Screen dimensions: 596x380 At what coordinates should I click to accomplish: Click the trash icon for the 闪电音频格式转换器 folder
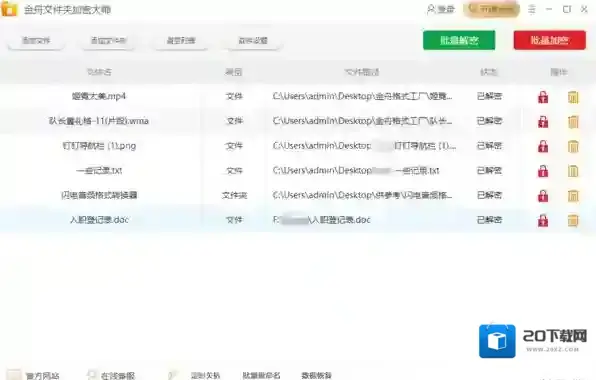(x=573, y=196)
